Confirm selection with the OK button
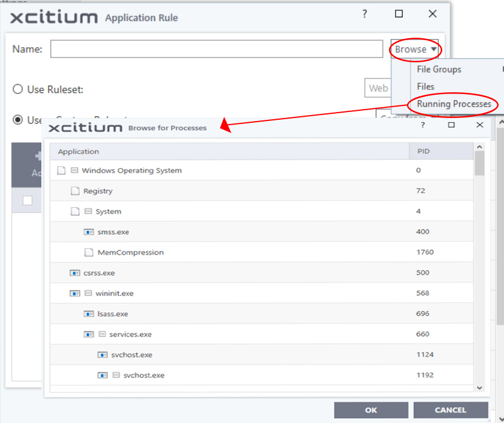 click(x=371, y=410)
